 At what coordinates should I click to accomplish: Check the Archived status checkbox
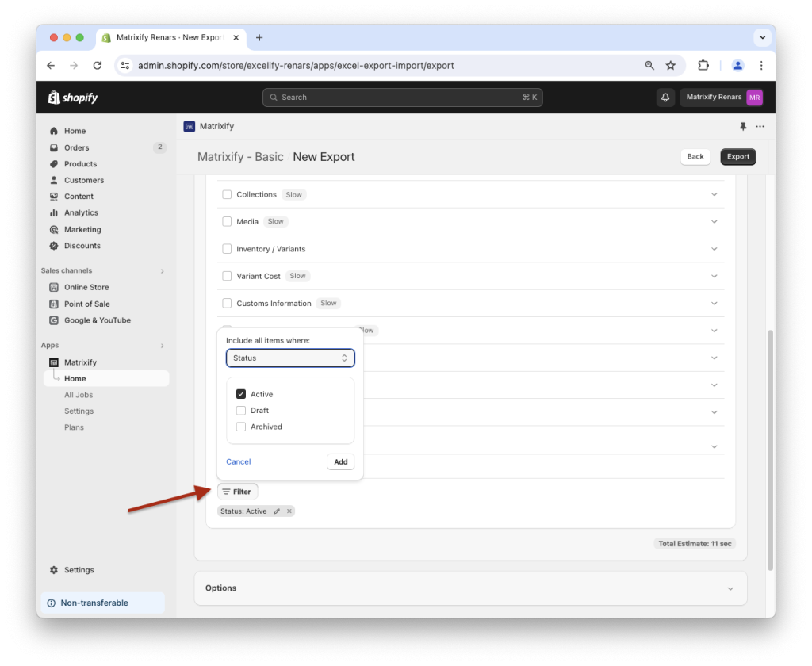coord(240,427)
